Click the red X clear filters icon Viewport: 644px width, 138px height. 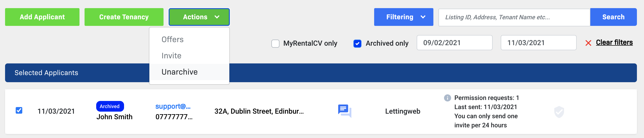tap(588, 43)
